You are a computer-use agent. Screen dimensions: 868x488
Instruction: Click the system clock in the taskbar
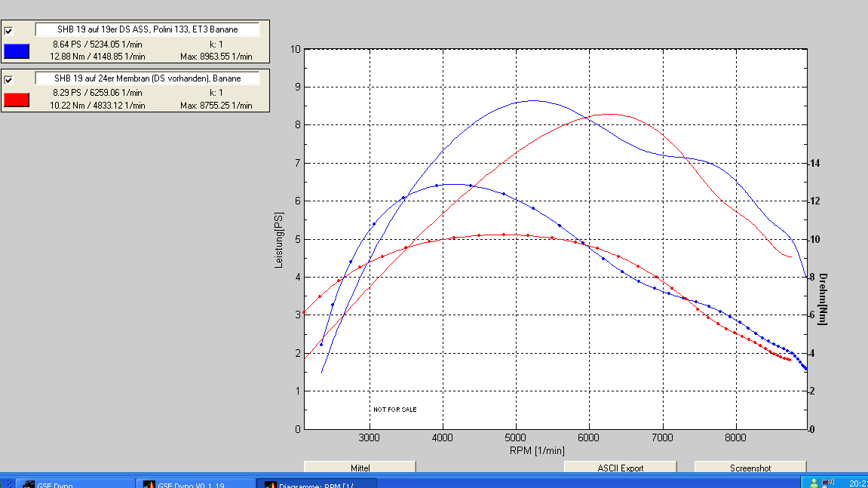point(857,483)
